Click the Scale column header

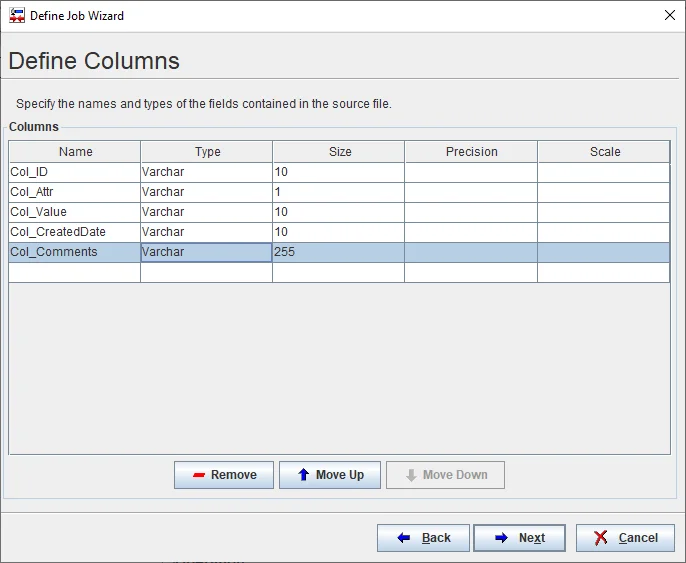click(604, 152)
